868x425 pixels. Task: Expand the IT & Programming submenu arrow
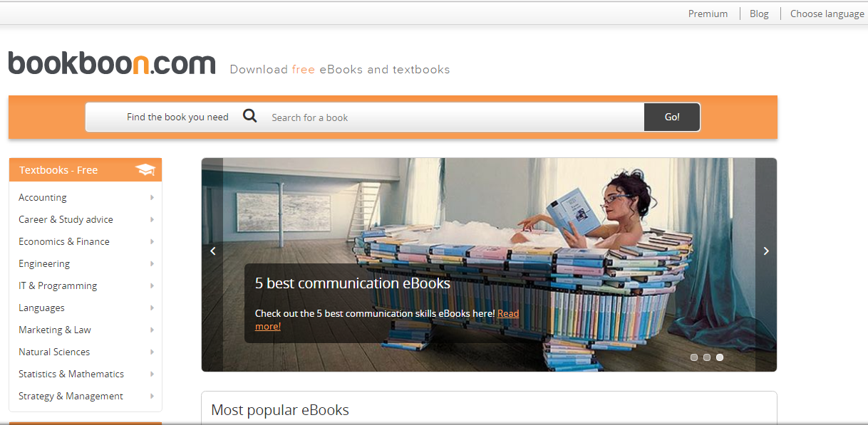click(152, 285)
